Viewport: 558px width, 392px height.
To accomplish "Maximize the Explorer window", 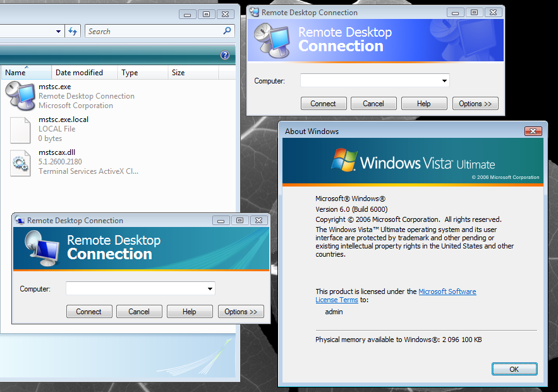I will (207, 15).
